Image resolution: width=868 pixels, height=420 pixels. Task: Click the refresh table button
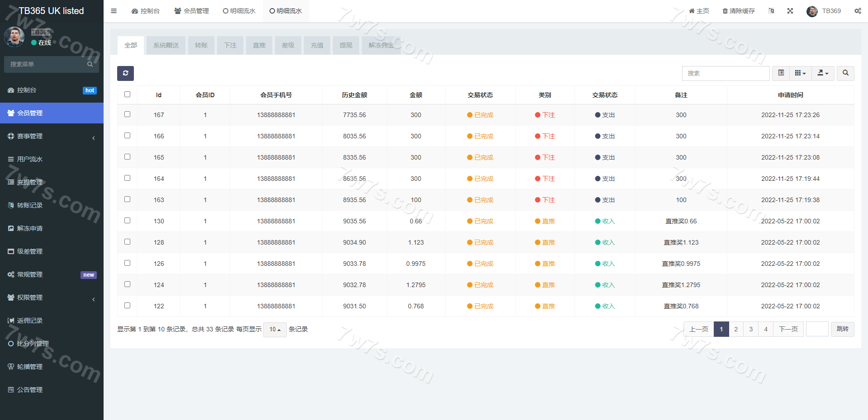coord(125,73)
